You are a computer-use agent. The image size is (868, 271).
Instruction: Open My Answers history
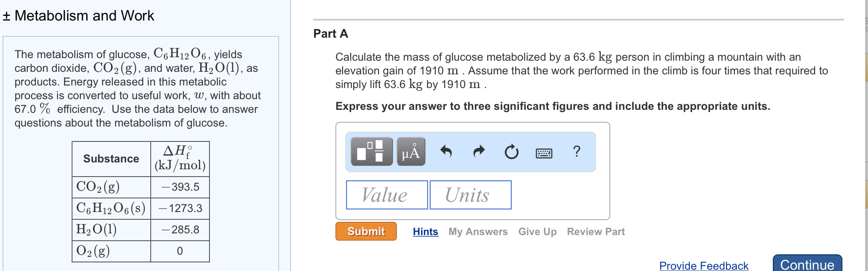(x=478, y=231)
